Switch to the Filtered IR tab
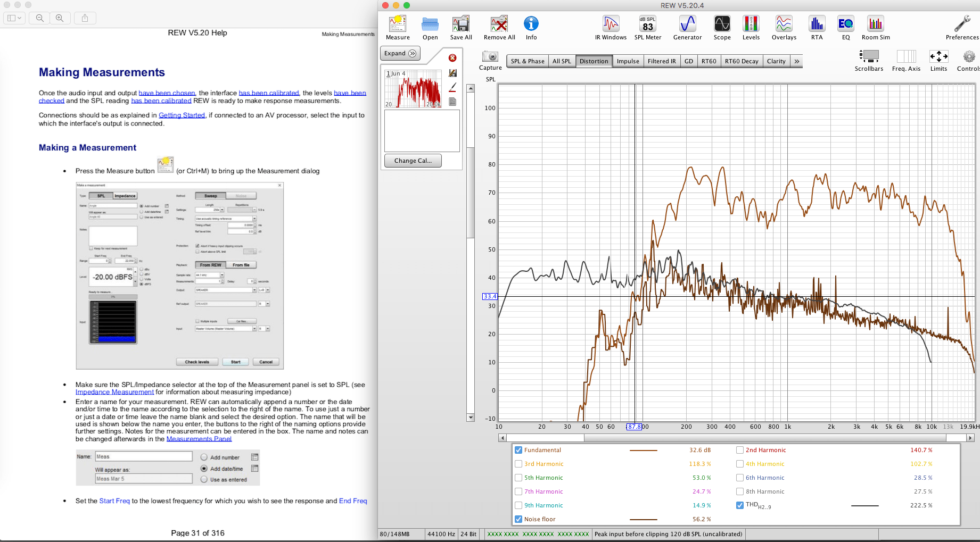The width and height of the screenshot is (980, 542). coord(662,61)
